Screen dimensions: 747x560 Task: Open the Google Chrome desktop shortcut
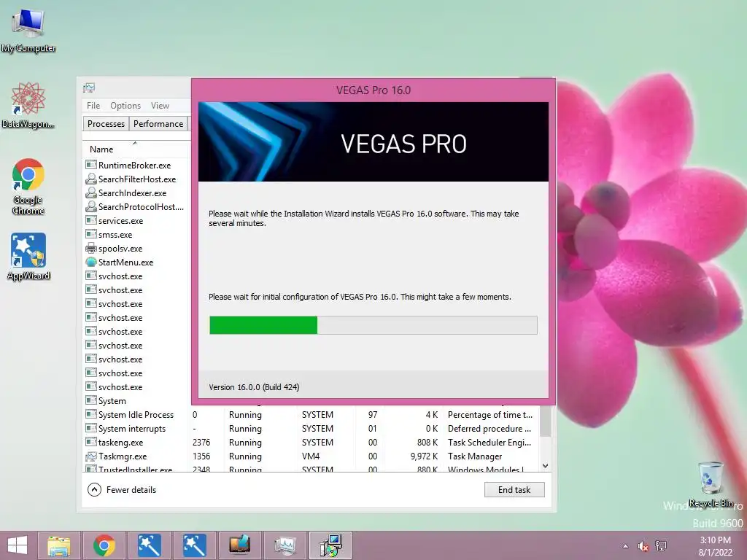click(28, 186)
